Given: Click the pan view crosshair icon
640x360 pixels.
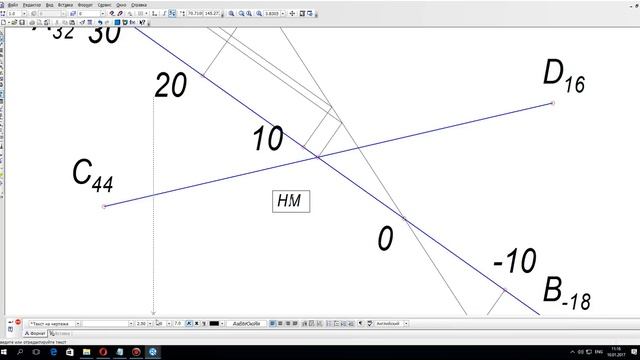Looking at the screenshot, I should [292, 13].
